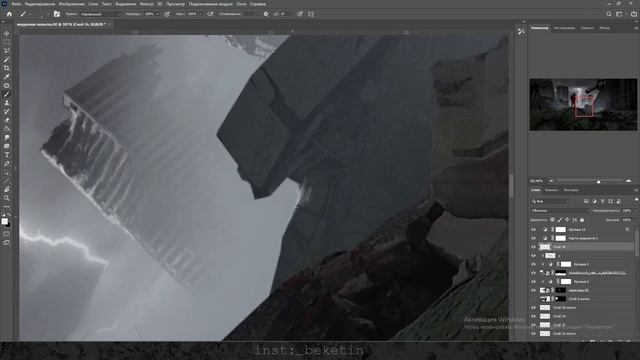Select the Zoom tool
Image resolution: width=640 pixels, height=360 pixels.
click(x=7, y=198)
